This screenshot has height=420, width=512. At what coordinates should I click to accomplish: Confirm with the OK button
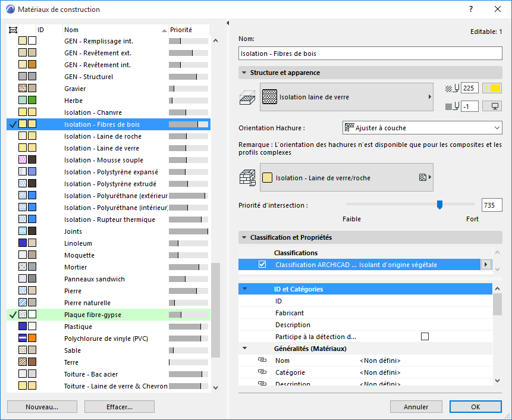(x=476, y=406)
